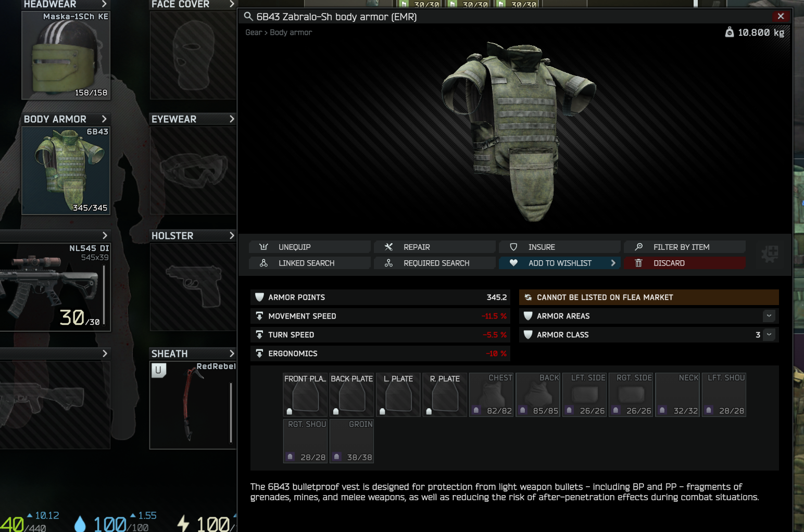The image size is (804, 532).
Task: Click the turn speed value -5.5 %
Action: tap(495, 335)
